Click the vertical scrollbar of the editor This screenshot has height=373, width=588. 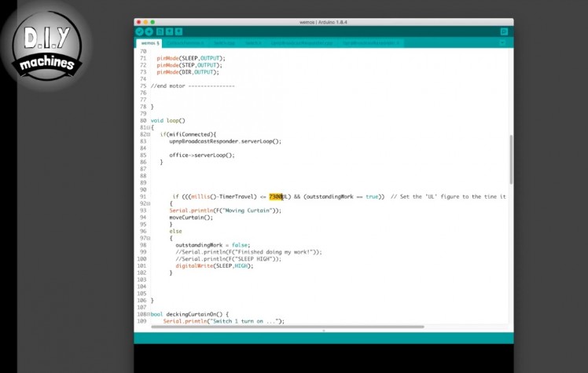510,157
